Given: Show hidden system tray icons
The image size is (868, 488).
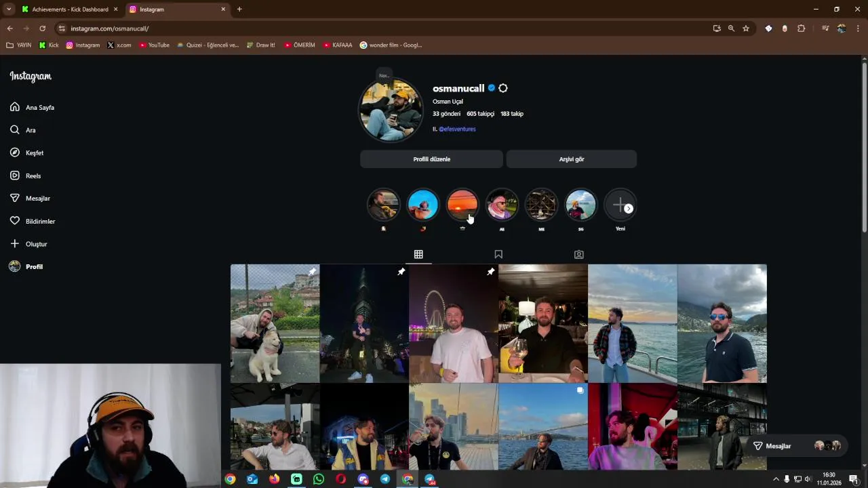Looking at the screenshot, I should click(776, 479).
